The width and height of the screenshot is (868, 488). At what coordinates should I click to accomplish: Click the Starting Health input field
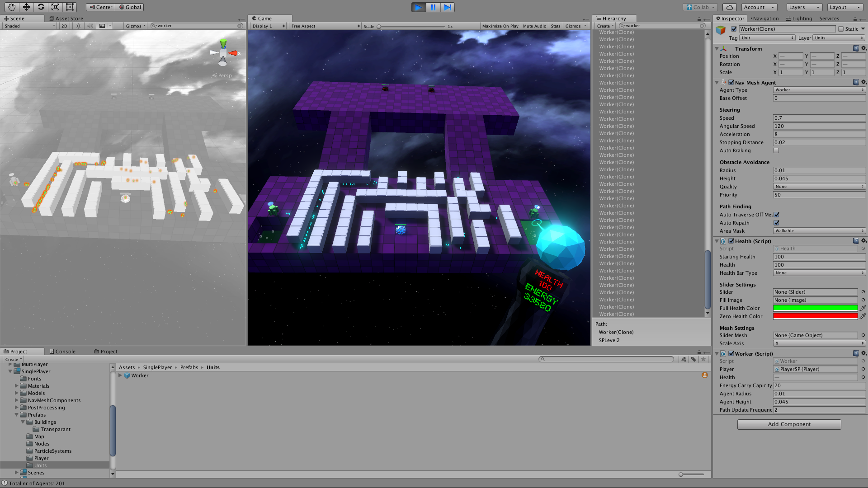[819, 257]
